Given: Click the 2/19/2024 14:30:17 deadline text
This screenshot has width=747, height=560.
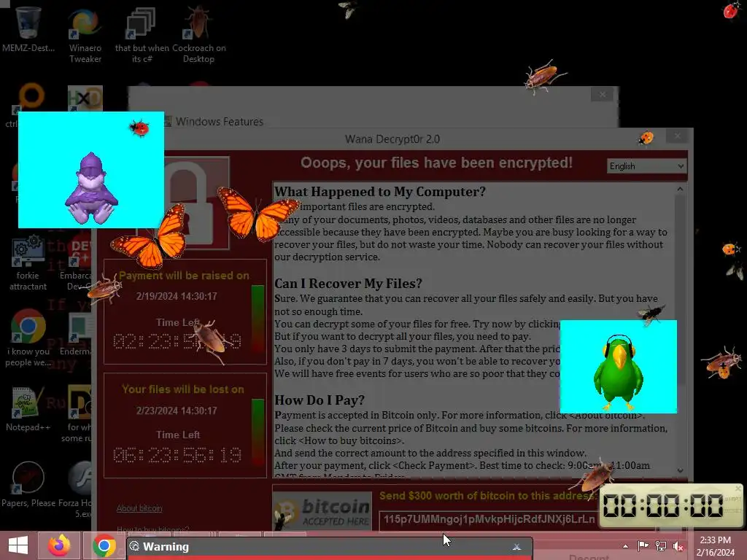Looking at the screenshot, I should (x=177, y=296).
